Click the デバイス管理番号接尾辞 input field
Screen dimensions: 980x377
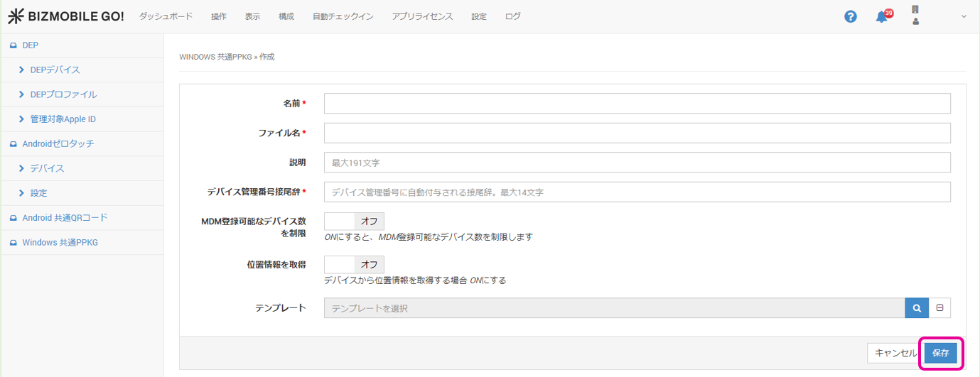coord(637,192)
